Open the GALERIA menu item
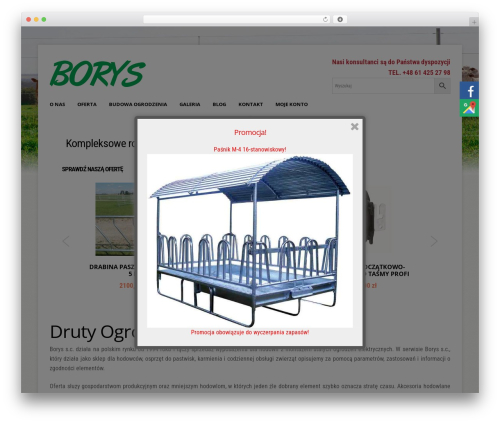This screenshot has height=423, width=500. pos(190,104)
